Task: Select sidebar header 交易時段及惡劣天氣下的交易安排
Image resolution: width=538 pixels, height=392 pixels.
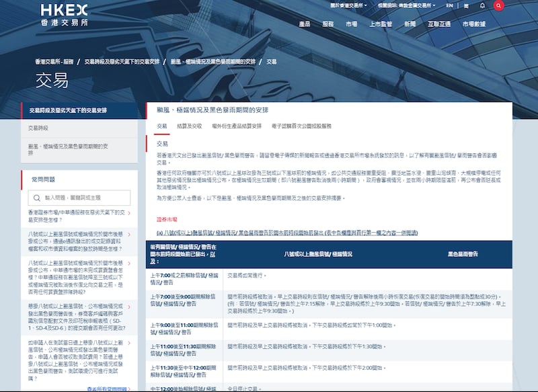Action: click(x=79, y=110)
